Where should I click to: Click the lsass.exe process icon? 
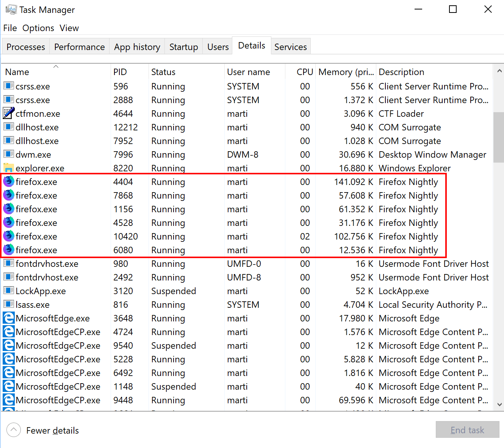[8, 304]
